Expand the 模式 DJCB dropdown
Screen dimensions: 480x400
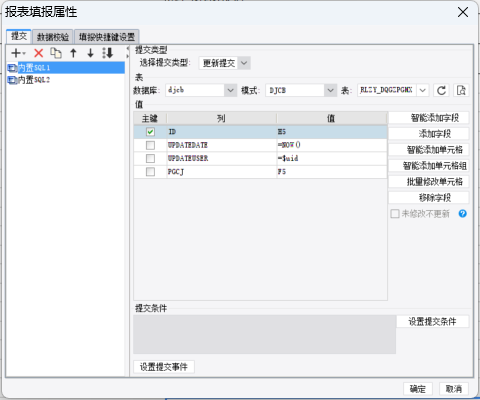point(301,90)
